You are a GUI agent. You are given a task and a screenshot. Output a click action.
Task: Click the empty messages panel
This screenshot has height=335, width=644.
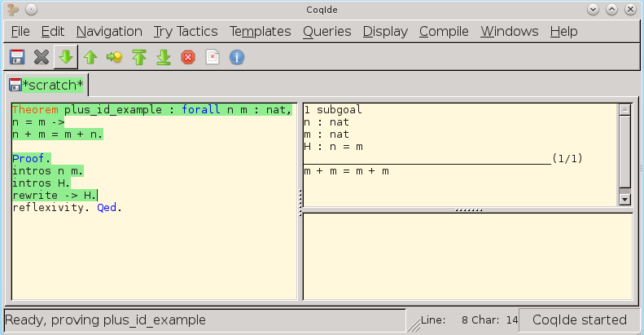point(468,257)
